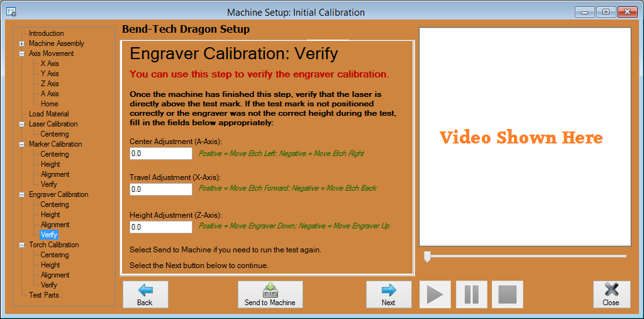
Task: Pause the instructional video
Action: coord(472,294)
